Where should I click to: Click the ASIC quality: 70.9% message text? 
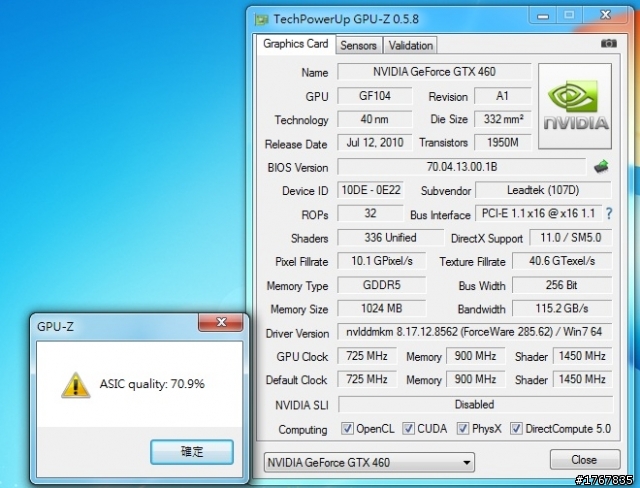tap(152, 384)
